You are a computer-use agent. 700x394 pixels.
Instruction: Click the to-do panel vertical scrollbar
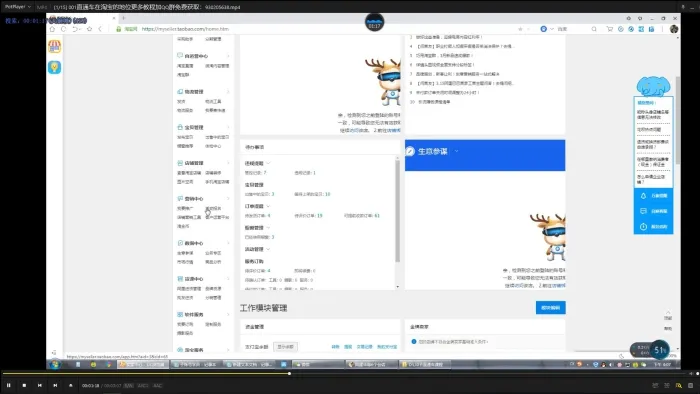click(x=397, y=211)
